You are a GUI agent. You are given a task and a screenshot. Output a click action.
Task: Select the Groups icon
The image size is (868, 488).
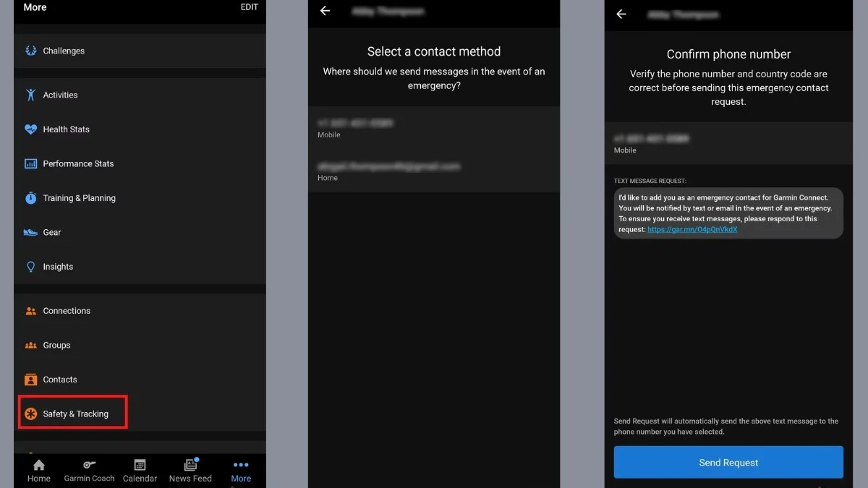(x=30, y=346)
